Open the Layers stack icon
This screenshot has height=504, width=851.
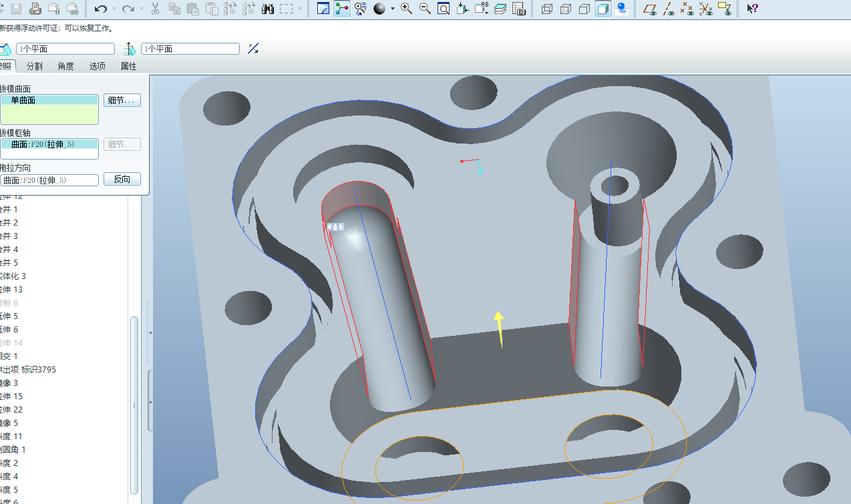pos(500,9)
